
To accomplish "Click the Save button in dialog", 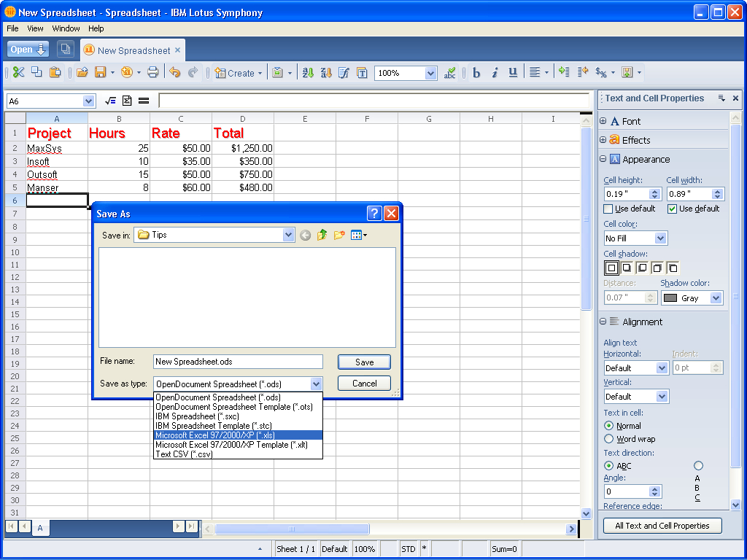I will 364,362.
